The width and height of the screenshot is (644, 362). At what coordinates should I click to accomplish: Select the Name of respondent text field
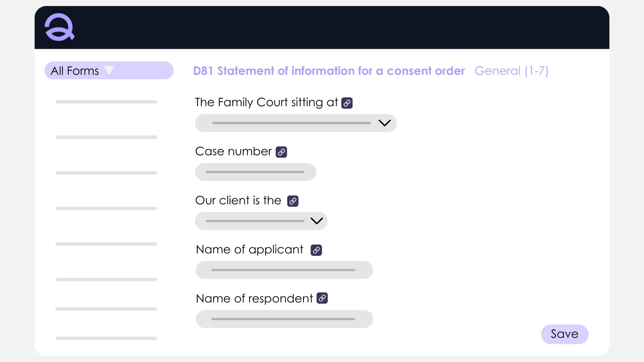[x=284, y=319]
